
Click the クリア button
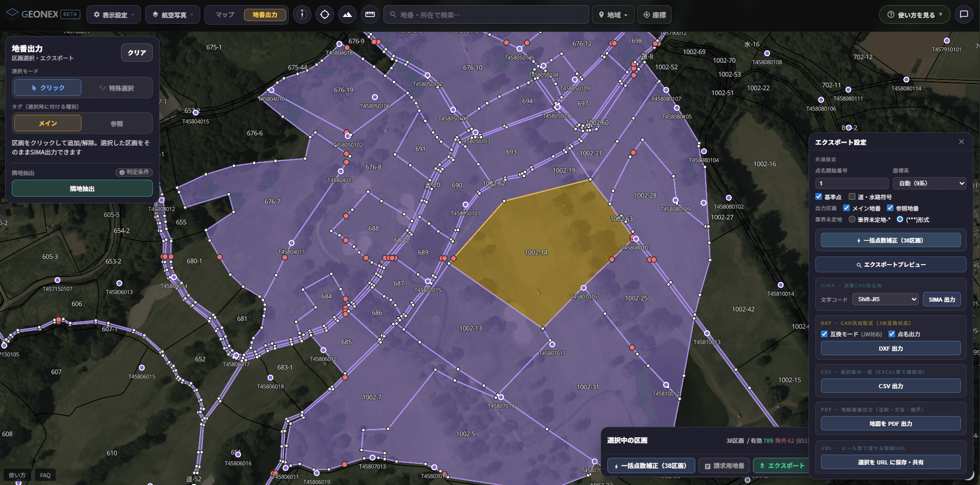click(x=137, y=53)
